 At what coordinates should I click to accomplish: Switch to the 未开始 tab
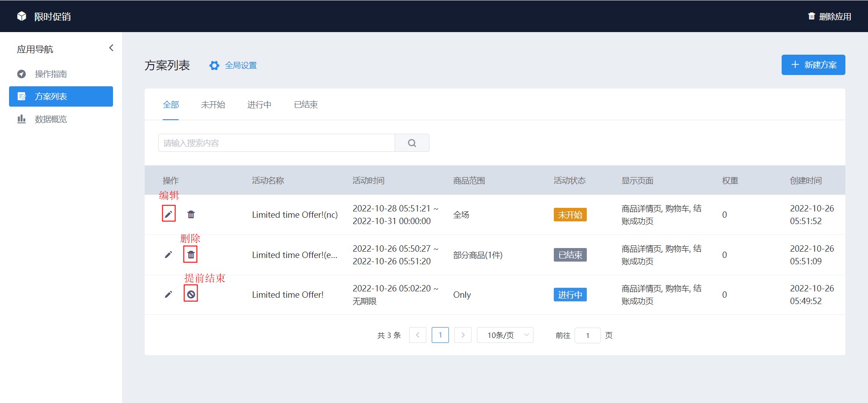click(213, 105)
